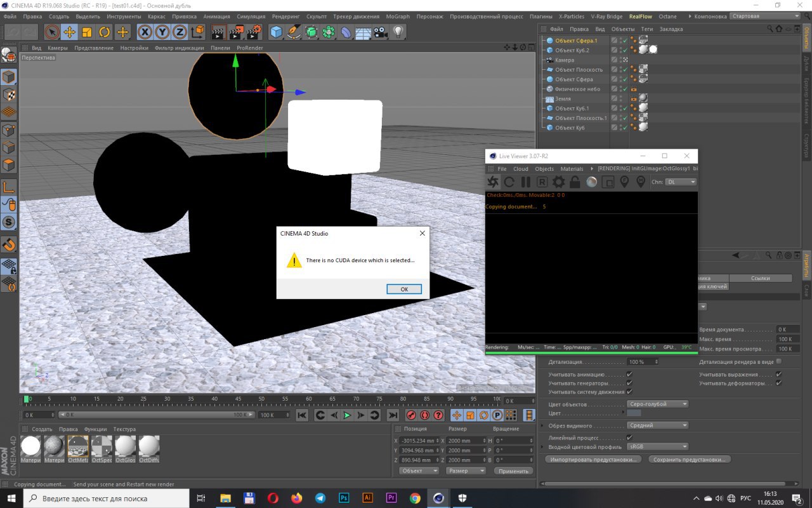
Task: Open the deformer objects icon
Action: coord(346,32)
